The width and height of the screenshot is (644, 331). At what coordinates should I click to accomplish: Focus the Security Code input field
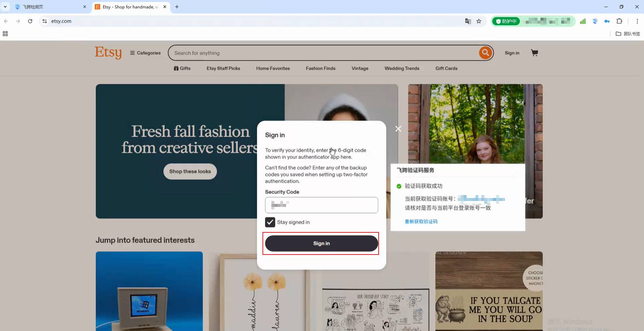(322, 205)
